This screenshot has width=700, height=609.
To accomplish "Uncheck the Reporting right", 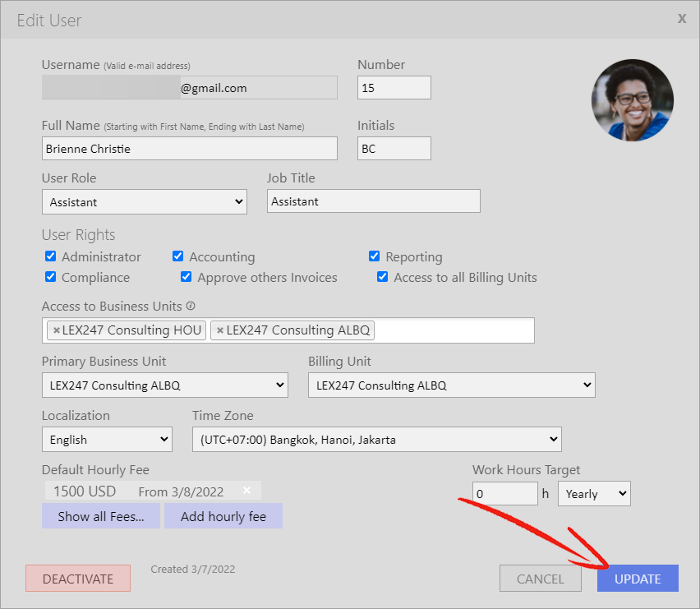I will 374,256.
